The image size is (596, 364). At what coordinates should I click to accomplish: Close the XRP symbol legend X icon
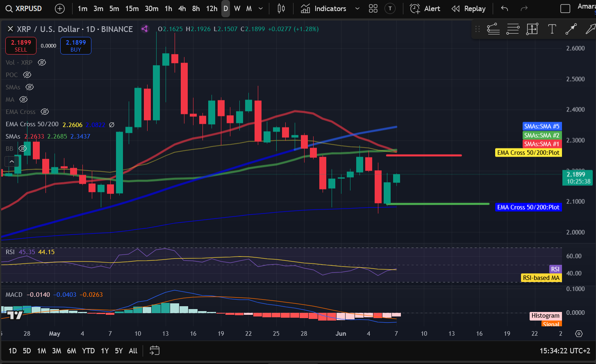click(x=10, y=29)
